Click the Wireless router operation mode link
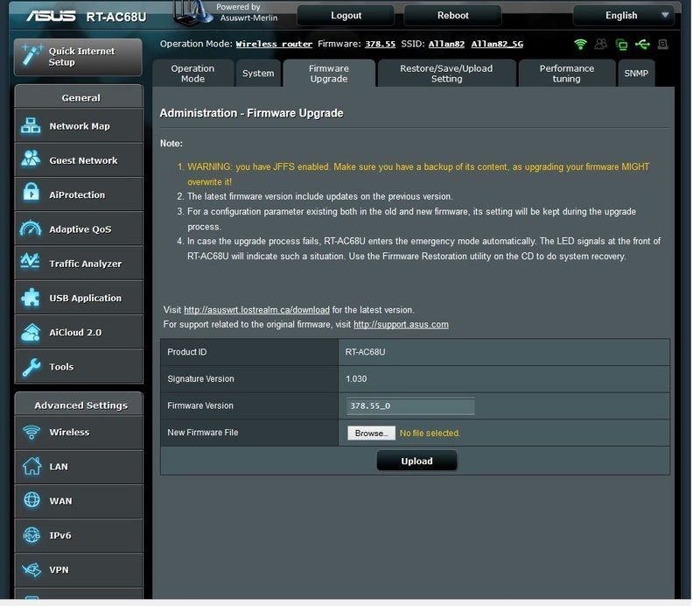 tap(274, 44)
